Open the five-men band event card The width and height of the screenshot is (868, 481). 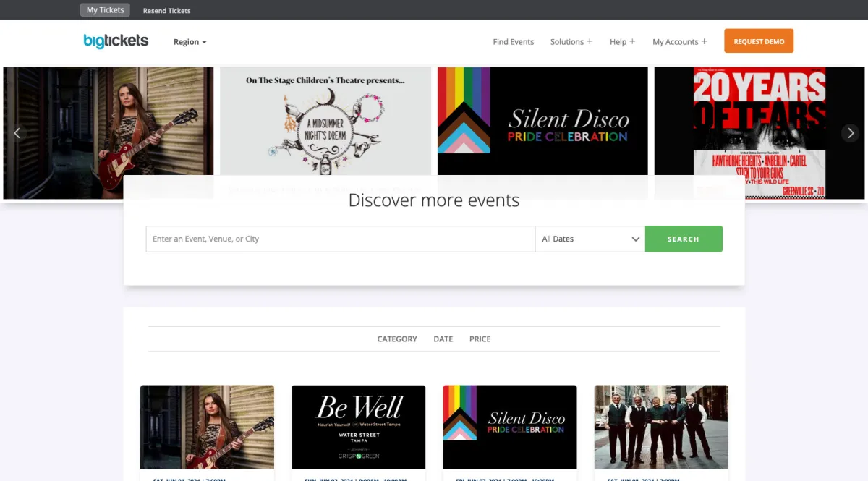[661, 427]
